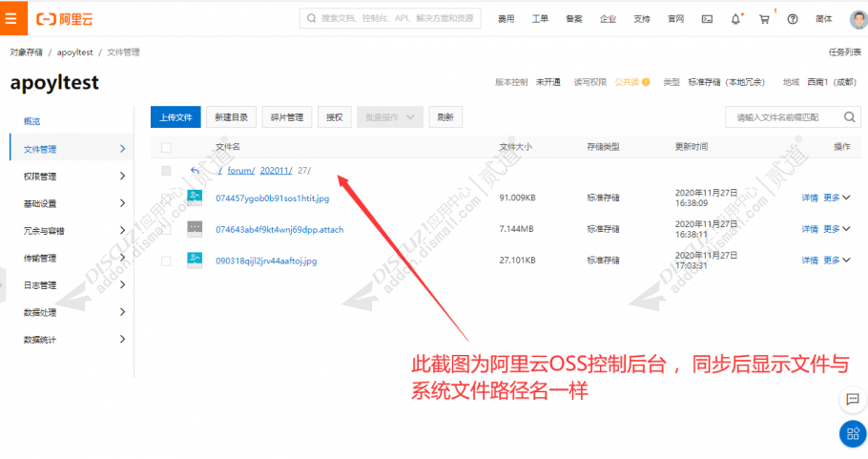Focus the top global search field
This screenshot has height=459, width=868.
[390, 18]
